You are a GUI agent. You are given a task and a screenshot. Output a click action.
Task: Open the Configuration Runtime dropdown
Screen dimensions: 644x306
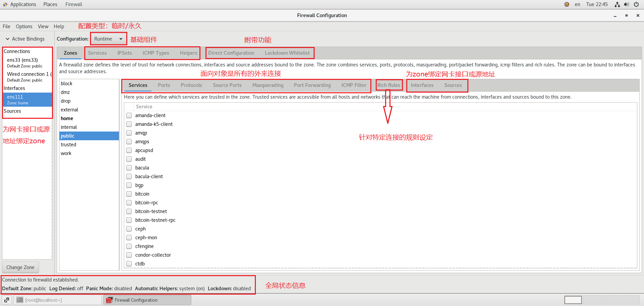pos(108,39)
